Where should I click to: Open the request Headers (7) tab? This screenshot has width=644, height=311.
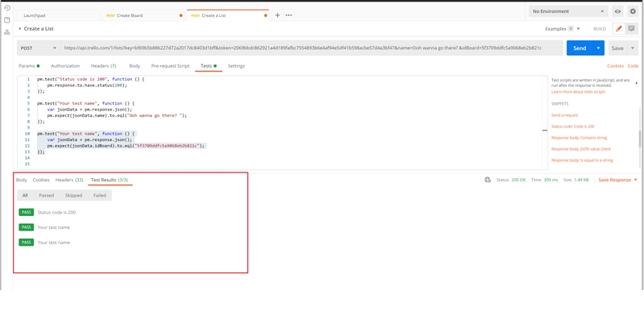[104, 66]
